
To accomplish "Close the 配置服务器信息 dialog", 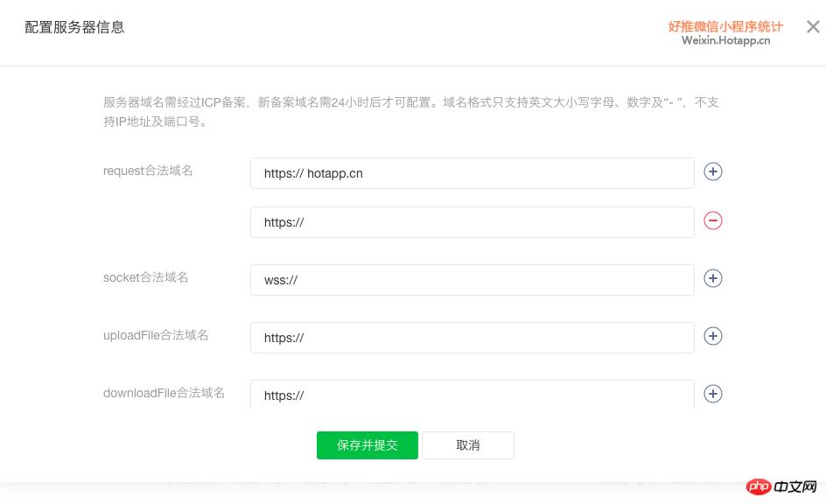I will tap(813, 26).
